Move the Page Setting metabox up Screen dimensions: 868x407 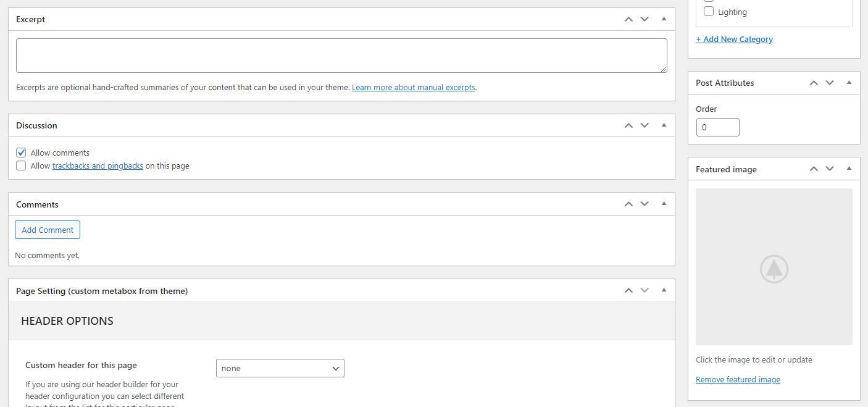(628, 291)
